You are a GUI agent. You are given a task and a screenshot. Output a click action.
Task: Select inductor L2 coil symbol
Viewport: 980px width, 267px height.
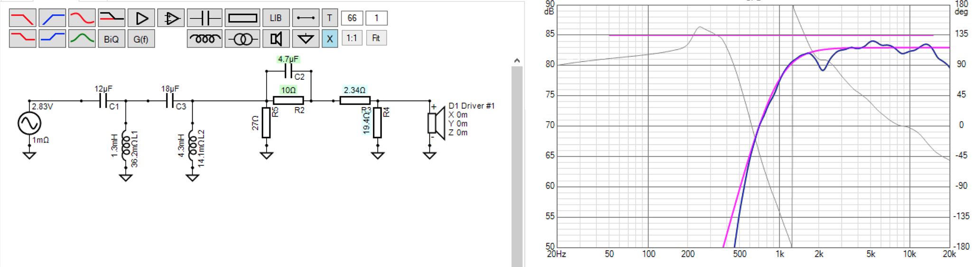click(x=192, y=145)
